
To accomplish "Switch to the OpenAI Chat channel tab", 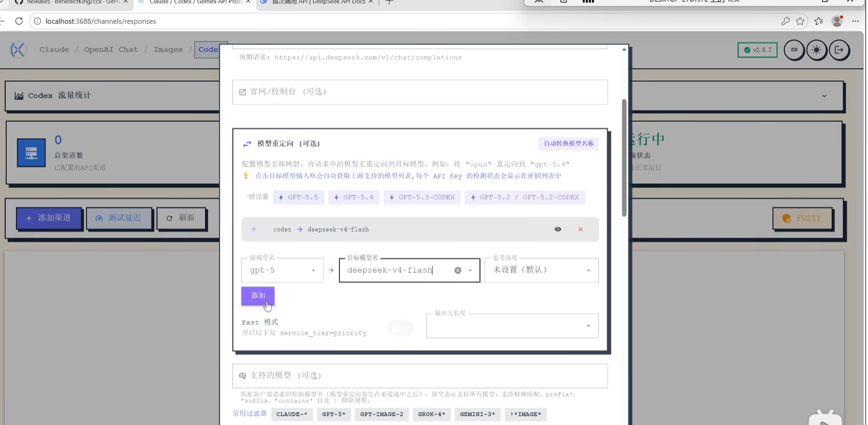I will pyautogui.click(x=111, y=50).
